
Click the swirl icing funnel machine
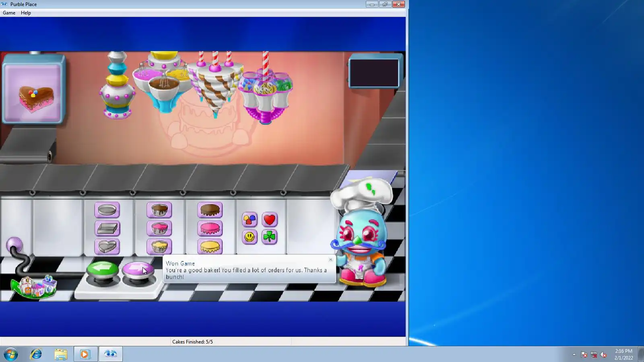(x=216, y=84)
